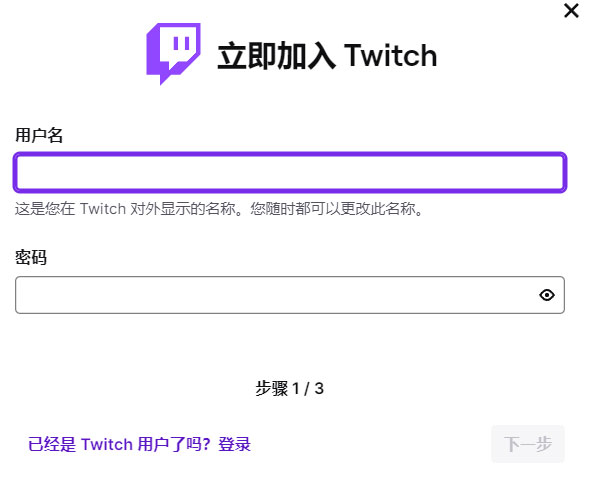The width and height of the screenshot is (595, 477).
Task: Toggle password visibility in 密码 box
Action: pos(546,295)
